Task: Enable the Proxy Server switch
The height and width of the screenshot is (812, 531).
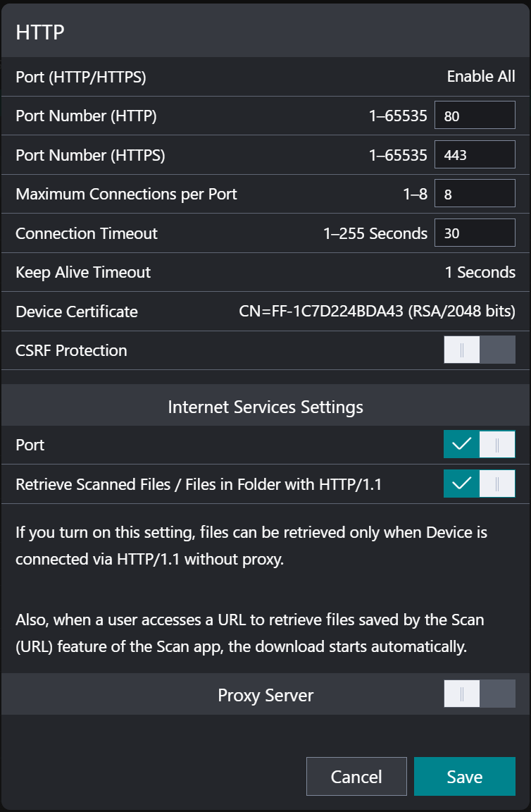Action: click(x=479, y=694)
